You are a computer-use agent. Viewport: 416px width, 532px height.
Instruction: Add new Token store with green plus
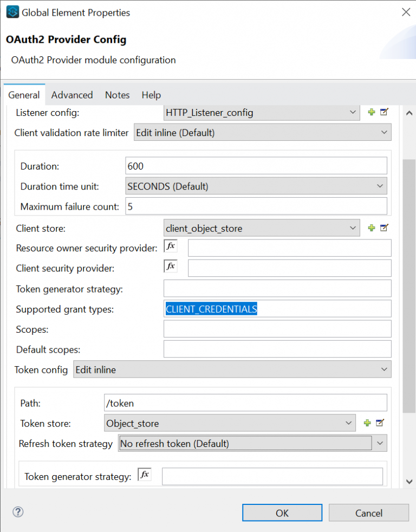367,423
